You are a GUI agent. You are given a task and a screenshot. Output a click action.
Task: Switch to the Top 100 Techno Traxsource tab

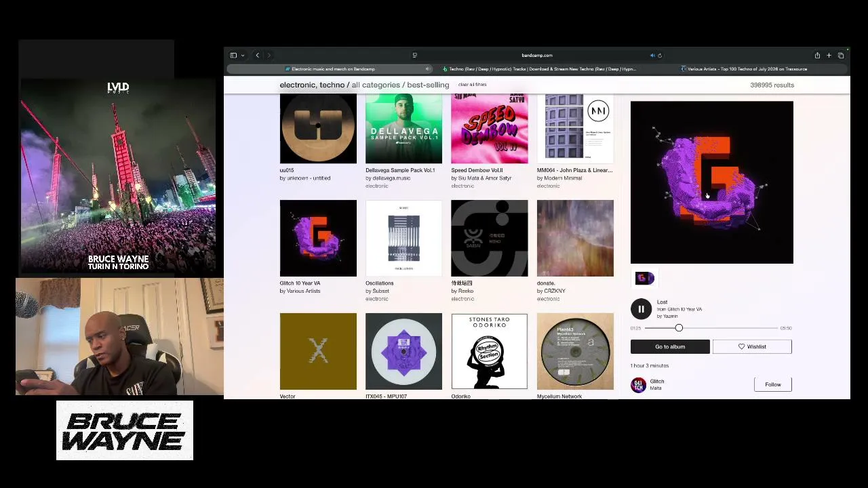tap(744, 68)
